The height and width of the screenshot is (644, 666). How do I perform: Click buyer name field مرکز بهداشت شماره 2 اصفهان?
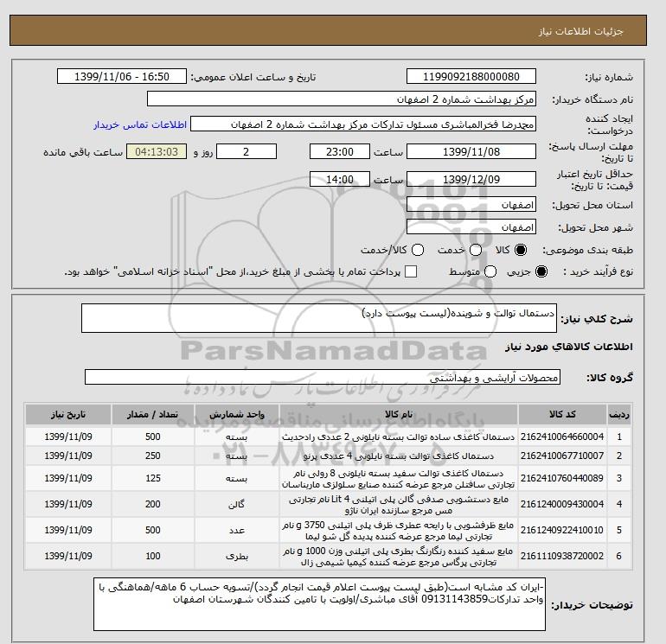(342, 99)
